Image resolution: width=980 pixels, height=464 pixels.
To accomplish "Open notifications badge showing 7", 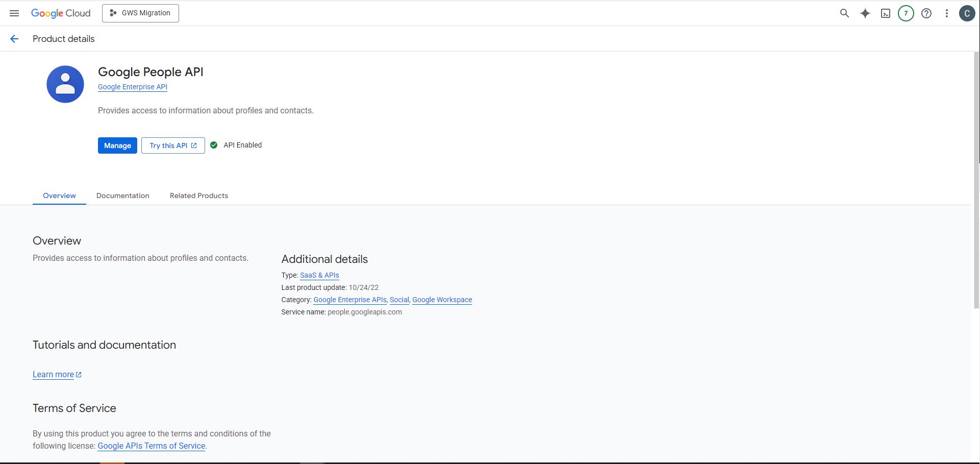I will [906, 13].
